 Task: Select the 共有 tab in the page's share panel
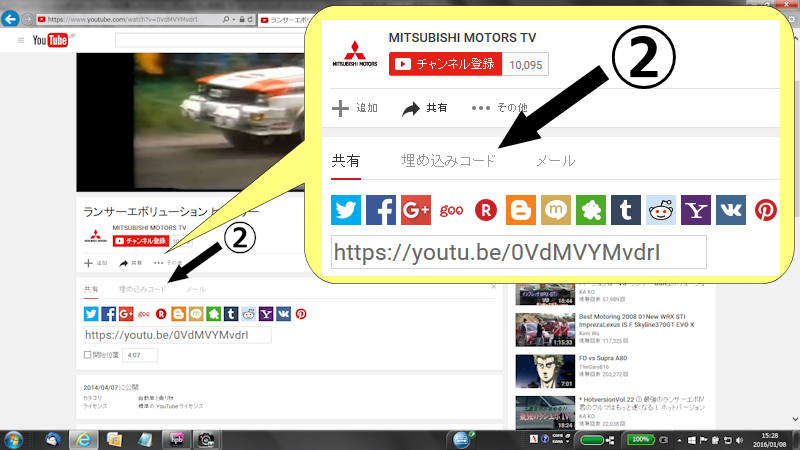pos(91,289)
